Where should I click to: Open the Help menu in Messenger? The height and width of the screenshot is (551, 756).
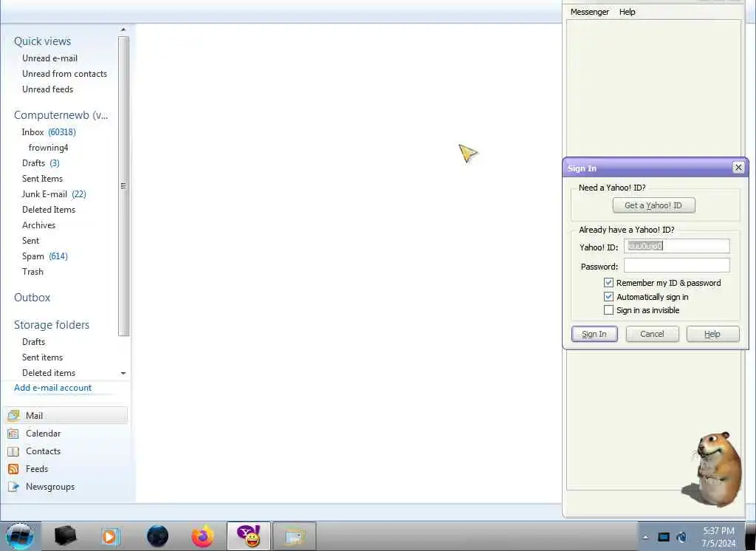click(627, 12)
